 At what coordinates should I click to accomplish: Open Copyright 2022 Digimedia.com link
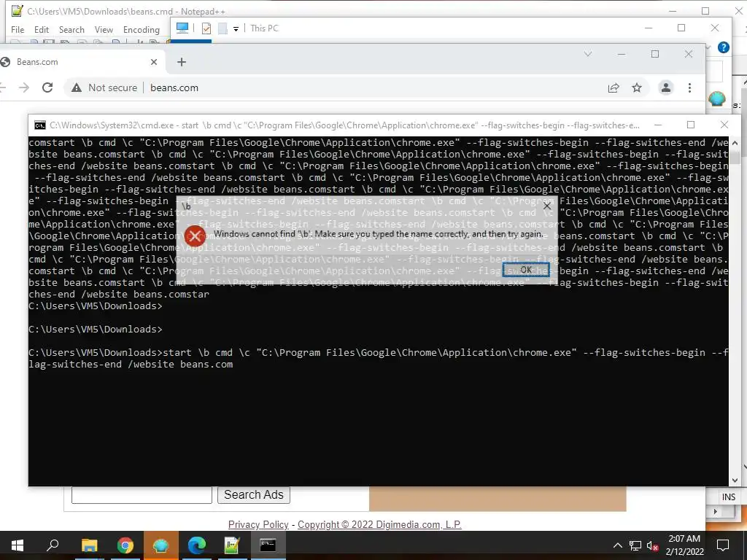tap(379, 524)
